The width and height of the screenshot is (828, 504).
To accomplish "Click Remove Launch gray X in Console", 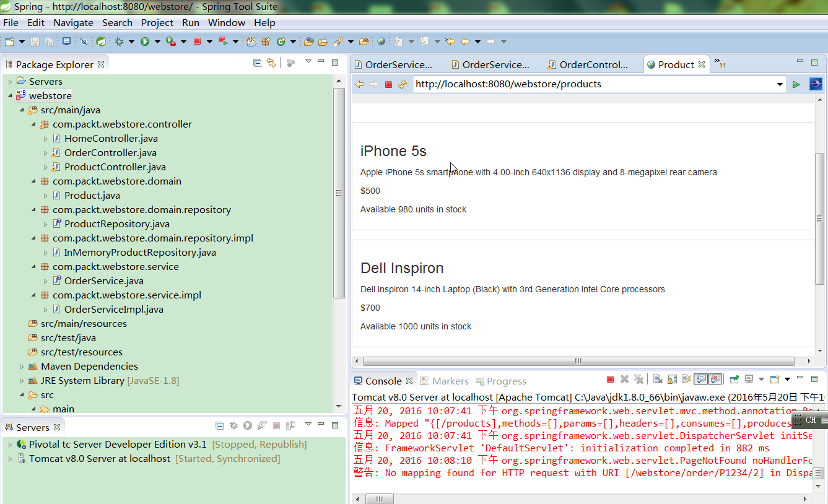I will tap(625, 380).
